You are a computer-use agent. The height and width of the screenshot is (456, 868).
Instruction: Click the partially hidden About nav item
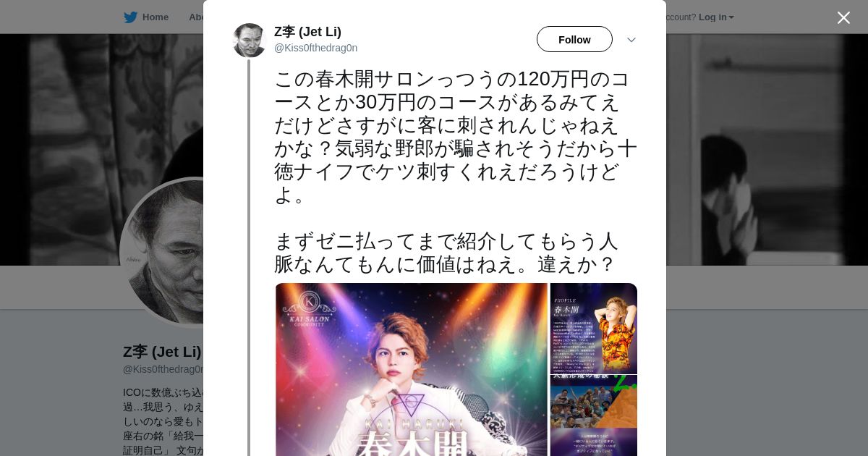tap(196, 17)
